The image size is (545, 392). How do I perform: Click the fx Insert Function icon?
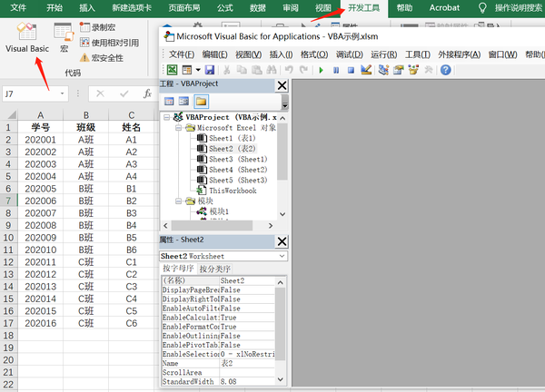coord(147,93)
